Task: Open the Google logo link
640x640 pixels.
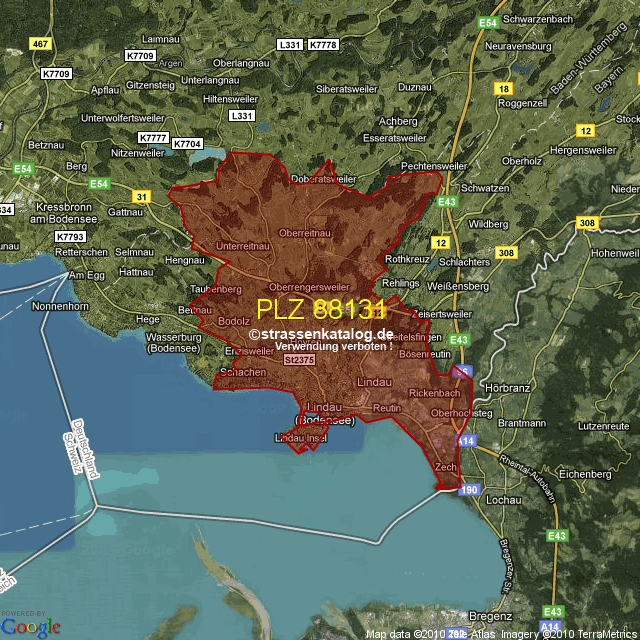Action: pyautogui.click(x=30, y=625)
